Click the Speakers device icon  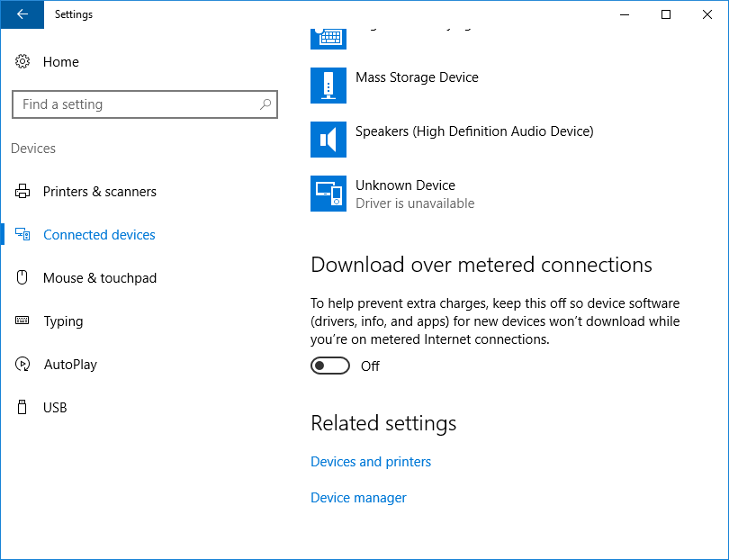[x=328, y=140]
